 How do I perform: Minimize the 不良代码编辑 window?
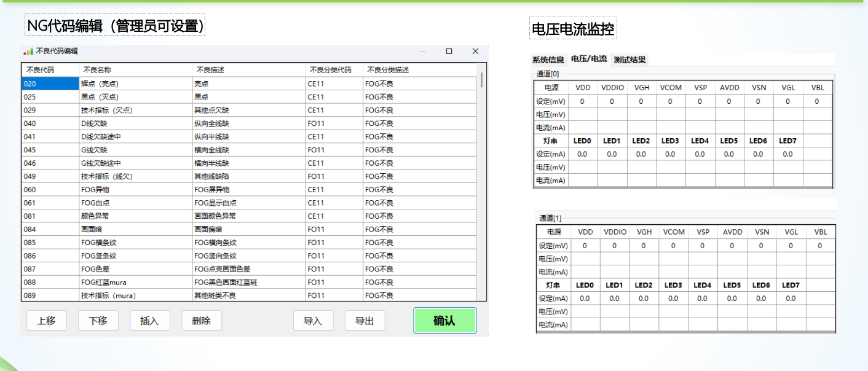(x=423, y=52)
